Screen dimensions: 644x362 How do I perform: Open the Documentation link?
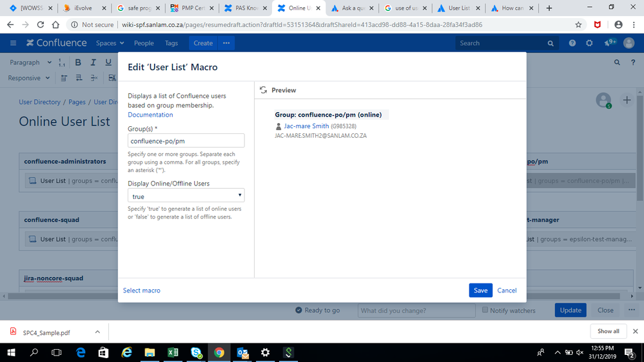point(150,115)
